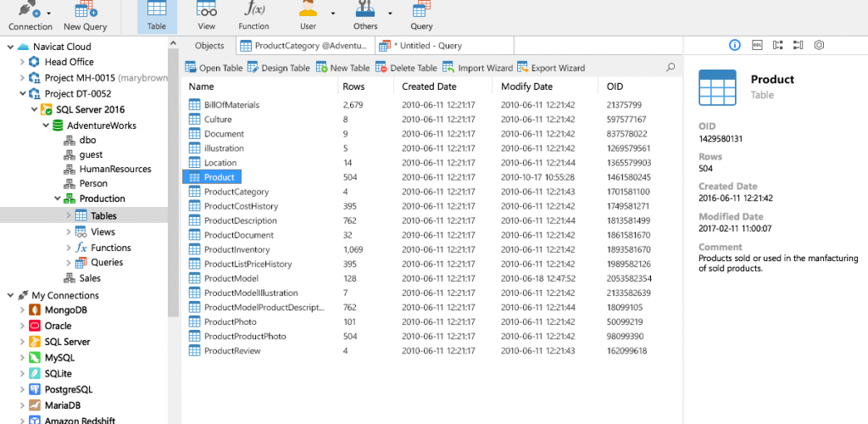Show the DDL panel icon
The height and width of the screenshot is (424, 868).
757,45
